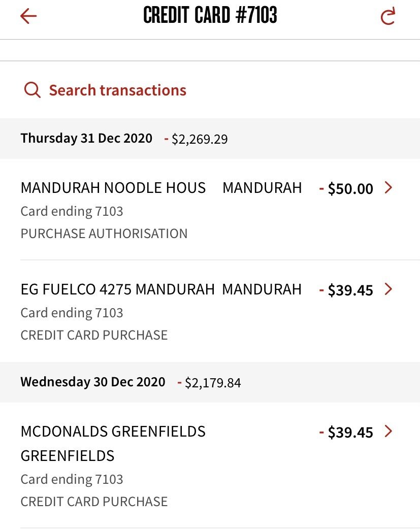The image size is (420, 530).
Task: Tap the Credit Card #7103 title
Action: pos(210,16)
